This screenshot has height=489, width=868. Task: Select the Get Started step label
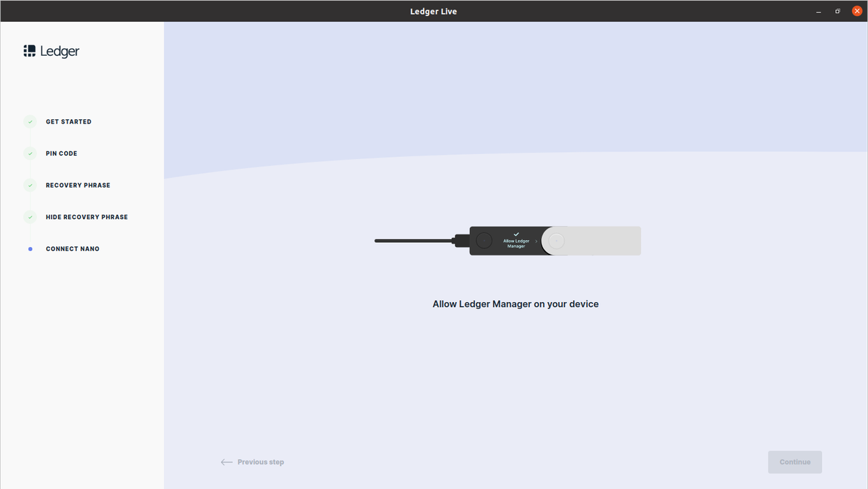(68, 122)
